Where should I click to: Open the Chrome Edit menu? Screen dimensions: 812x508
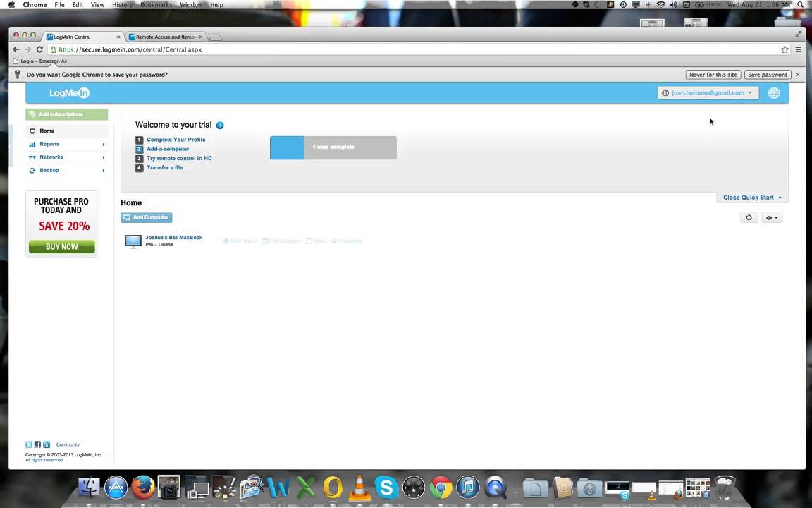click(78, 5)
